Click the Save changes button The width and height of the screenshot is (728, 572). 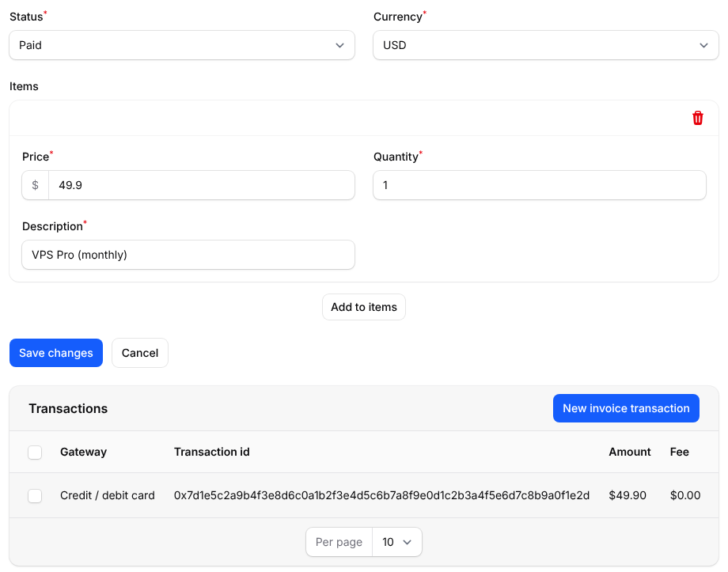(x=56, y=353)
